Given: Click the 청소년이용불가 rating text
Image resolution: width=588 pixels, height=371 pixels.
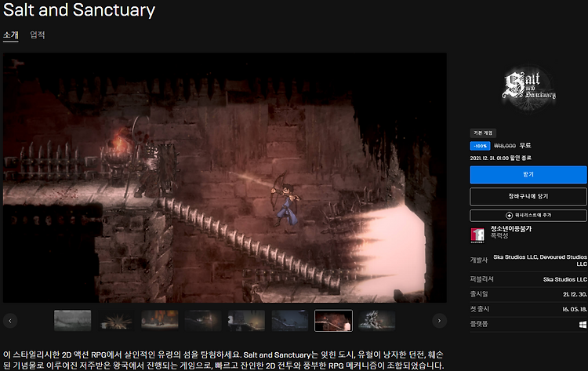Looking at the screenshot, I should pos(510,229).
